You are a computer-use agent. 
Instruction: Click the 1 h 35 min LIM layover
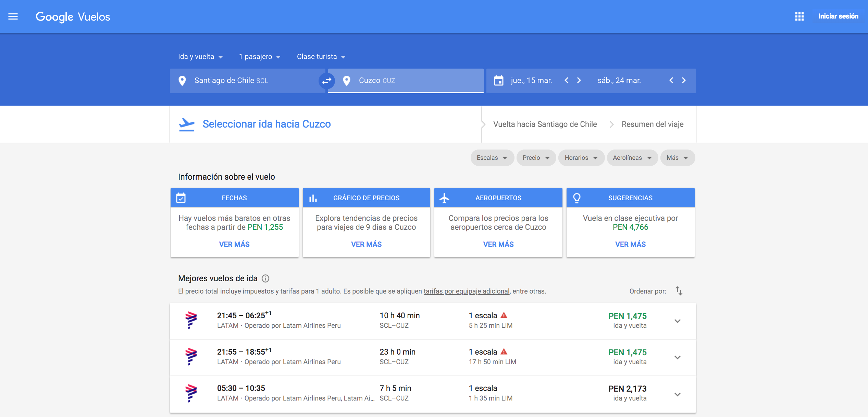[x=491, y=398]
